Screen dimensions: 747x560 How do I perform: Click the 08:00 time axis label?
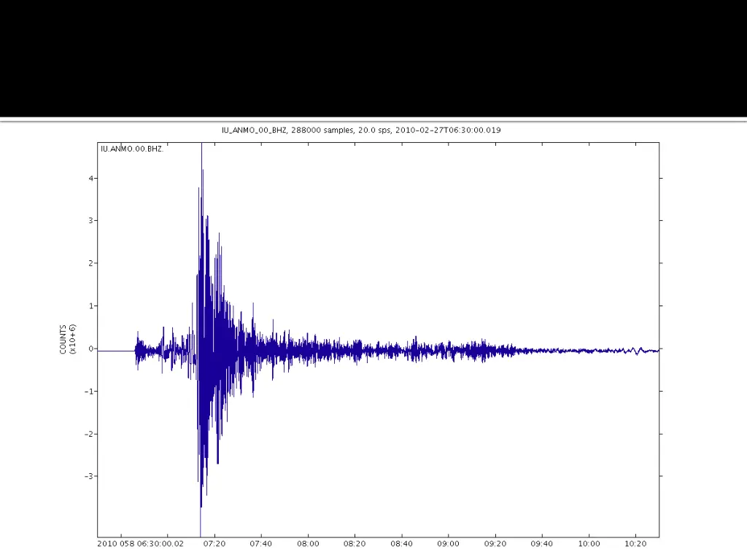click(x=308, y=544)
